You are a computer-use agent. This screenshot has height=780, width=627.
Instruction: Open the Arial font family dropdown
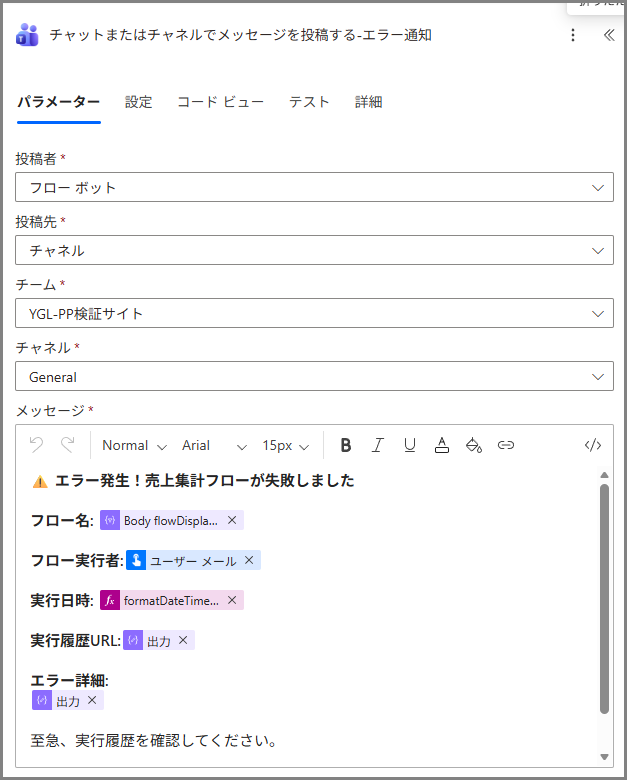(x=214, y=445)
